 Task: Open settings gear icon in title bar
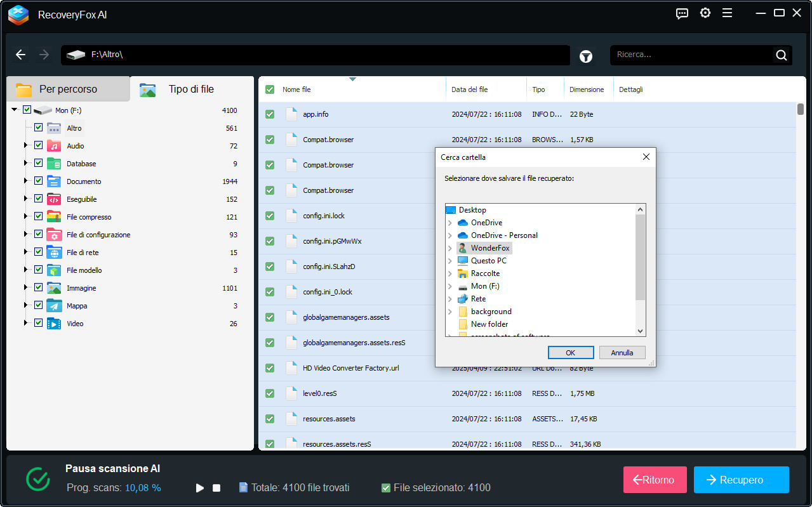(705, 13)
